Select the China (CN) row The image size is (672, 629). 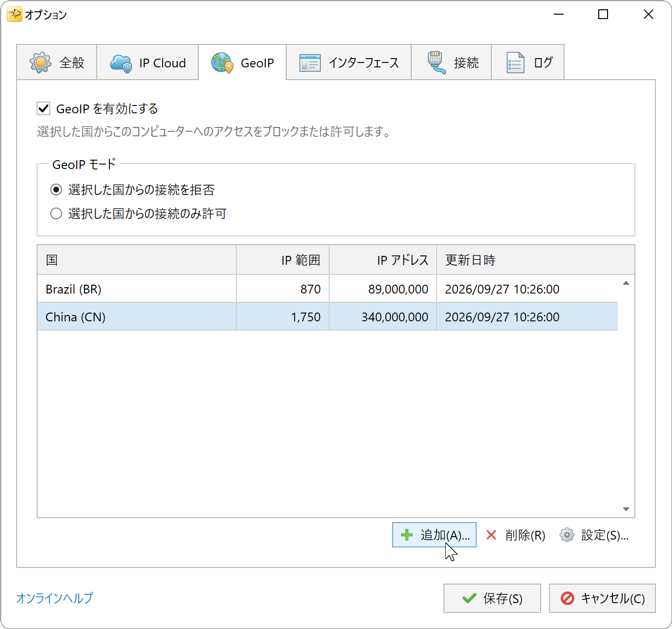click(x=328, y=316)
